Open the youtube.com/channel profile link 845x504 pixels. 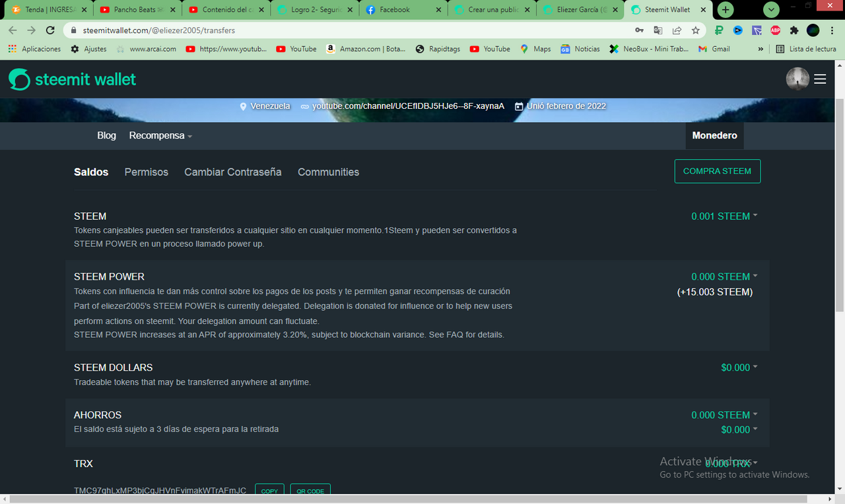402,106
